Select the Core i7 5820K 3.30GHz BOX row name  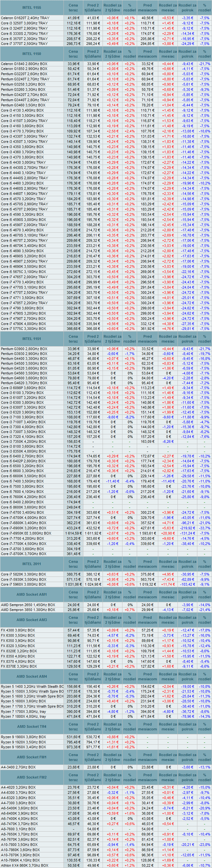point(23,574)
